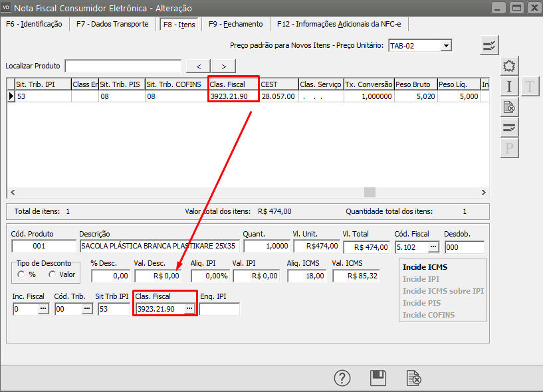Open the Clas. Fiscal lookup ellipsis button

pyautogui.click(x=189, y=309)
